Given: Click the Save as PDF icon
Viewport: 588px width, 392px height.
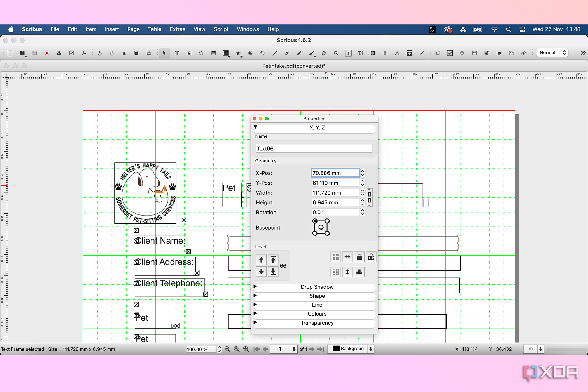Looking at the screenshot, I should point(83,53).
